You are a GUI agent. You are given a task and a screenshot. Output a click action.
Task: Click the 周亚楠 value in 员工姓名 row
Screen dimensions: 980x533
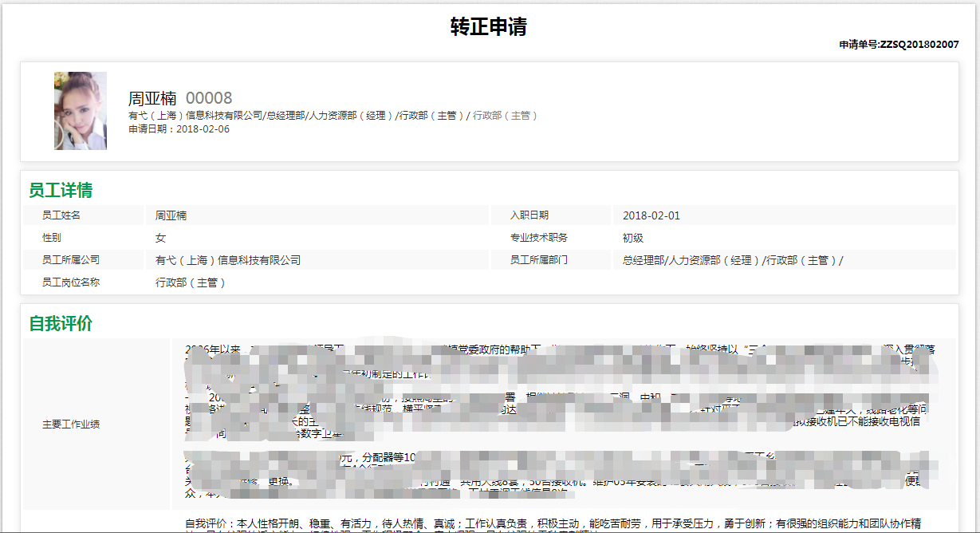coord(171,215)
